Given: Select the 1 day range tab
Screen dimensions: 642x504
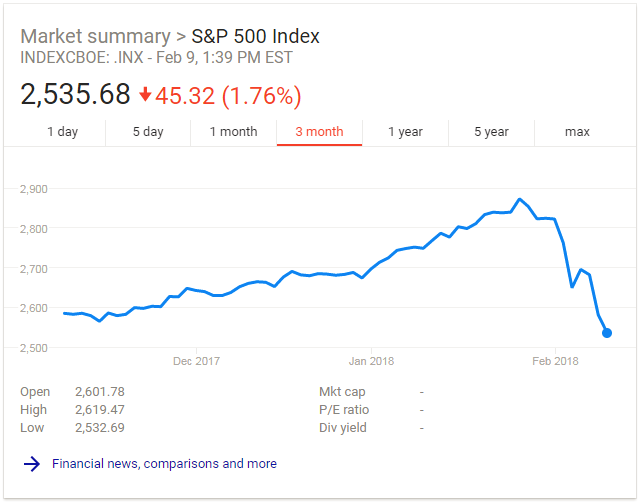Looking at the screenshot, I should pyautogui.click(x=62, y=132).
